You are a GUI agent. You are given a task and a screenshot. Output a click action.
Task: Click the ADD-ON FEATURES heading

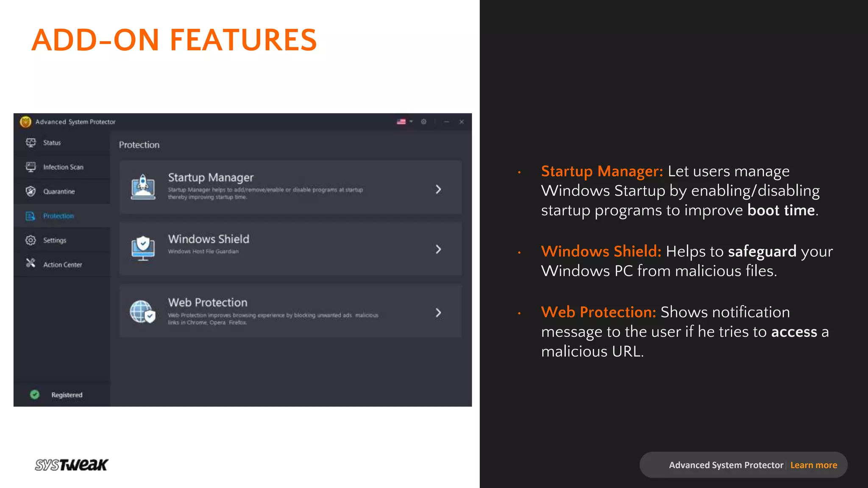point(174,40)
